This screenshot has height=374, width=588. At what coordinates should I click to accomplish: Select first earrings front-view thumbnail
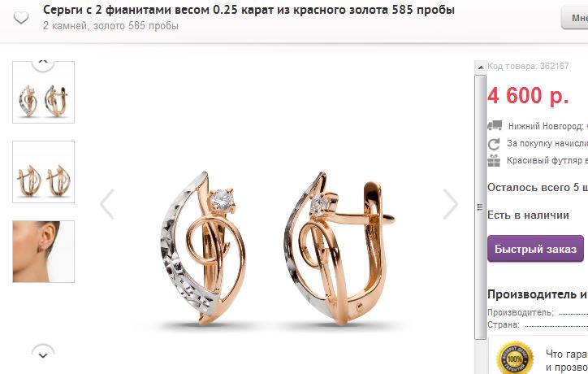(x=44, y=93)
